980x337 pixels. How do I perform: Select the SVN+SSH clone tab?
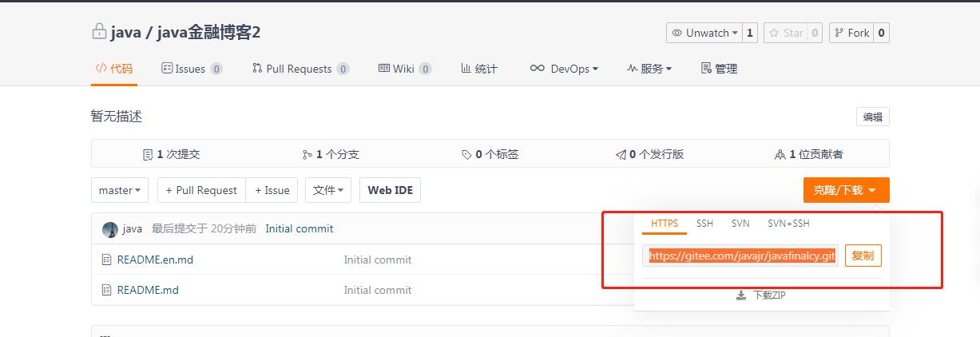coord(788,224)
